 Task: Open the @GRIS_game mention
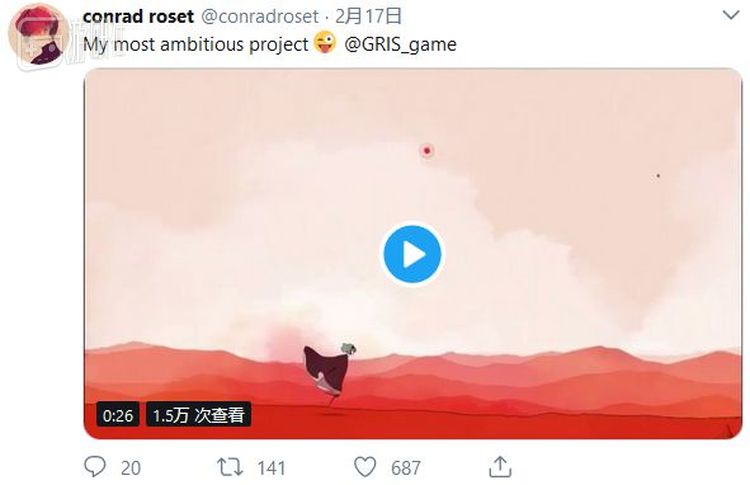400,44
